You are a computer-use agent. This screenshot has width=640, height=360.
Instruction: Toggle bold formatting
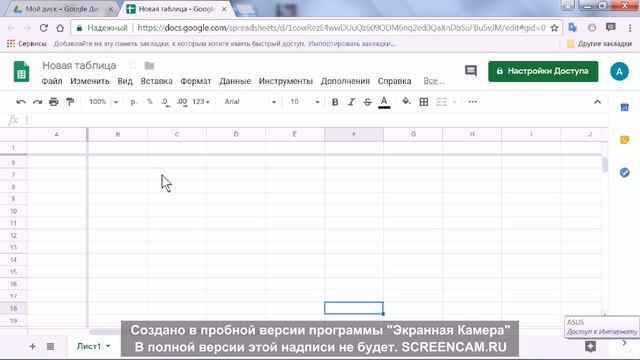click(x=335, y=102)
